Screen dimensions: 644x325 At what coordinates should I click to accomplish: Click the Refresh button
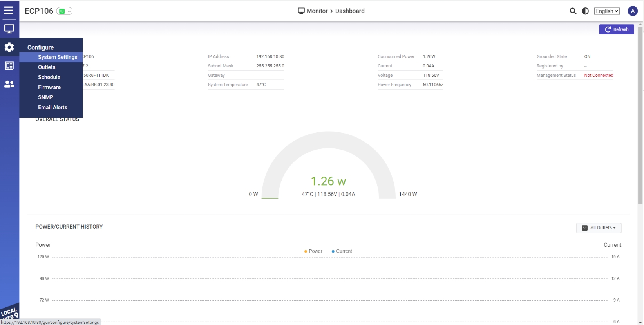616,29
